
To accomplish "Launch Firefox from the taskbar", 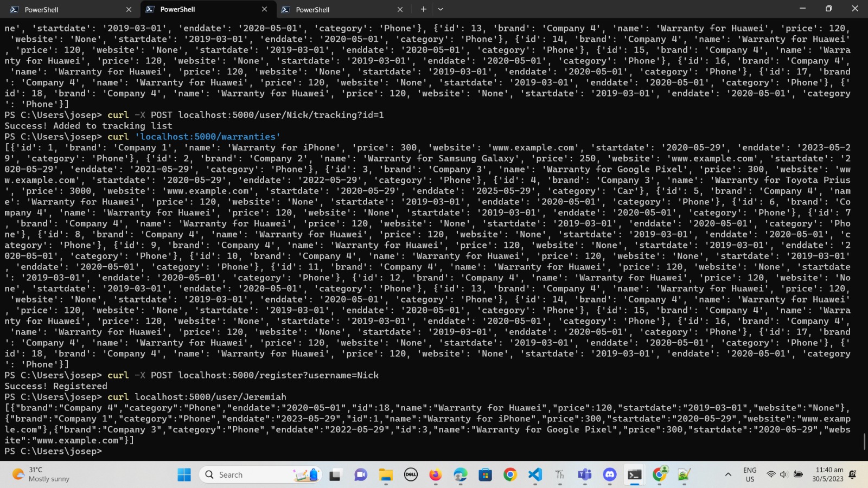I will tap(435, 474).
